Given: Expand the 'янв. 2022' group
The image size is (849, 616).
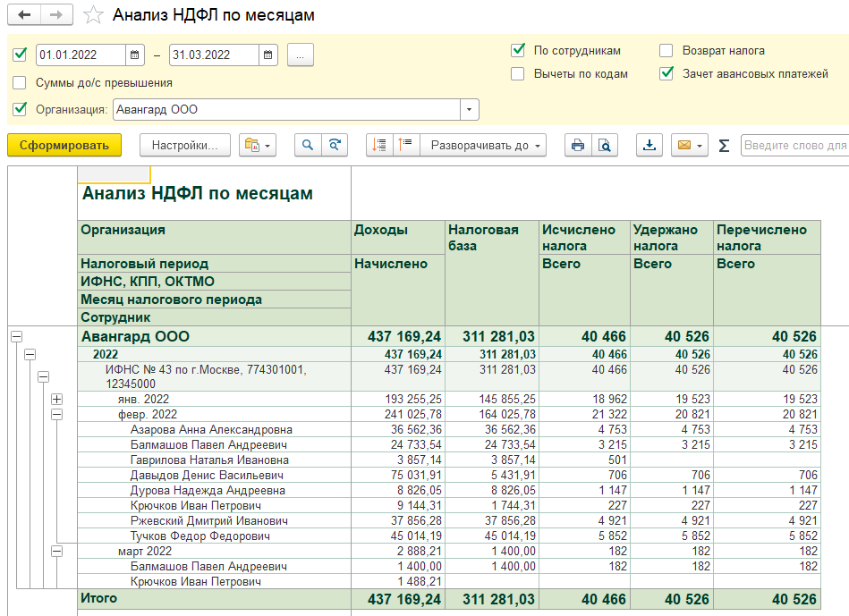Looking at the screenshot, I should click(57, 399).
